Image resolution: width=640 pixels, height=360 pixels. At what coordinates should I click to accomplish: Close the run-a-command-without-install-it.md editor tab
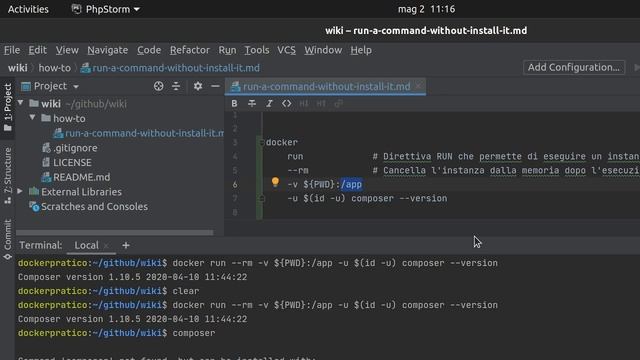[418, 87]
